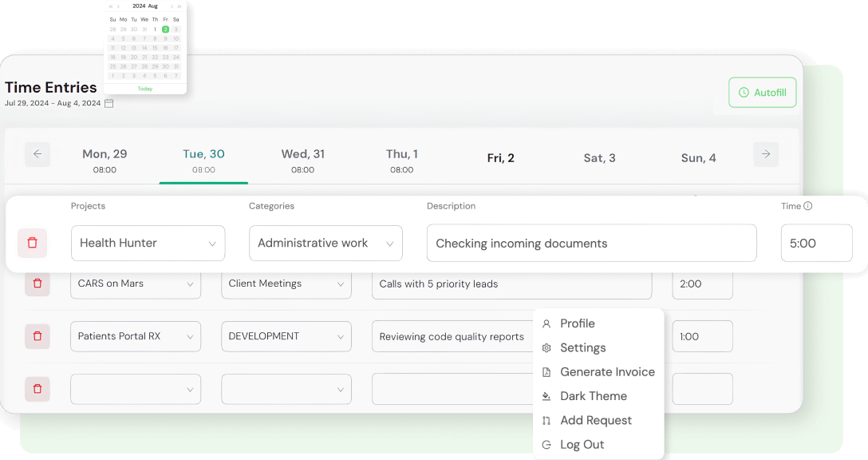The width and height of the screenshot is (868, 460).
Task: Open the Administrative work category dropdown
Action: (389, 244)
